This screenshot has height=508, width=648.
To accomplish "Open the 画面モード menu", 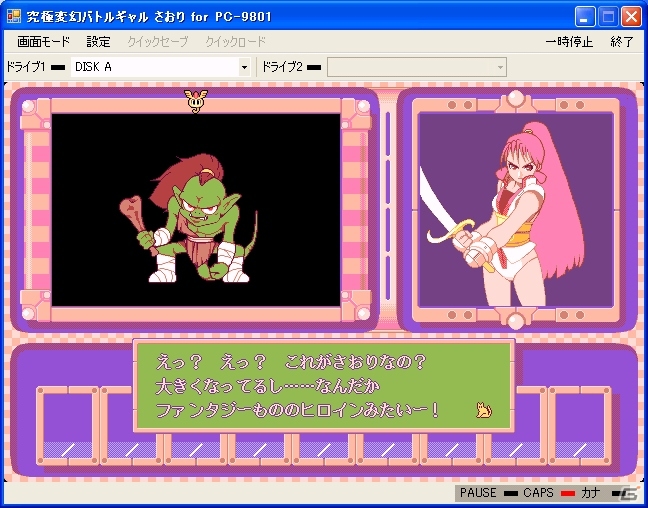I will [43, 42].
